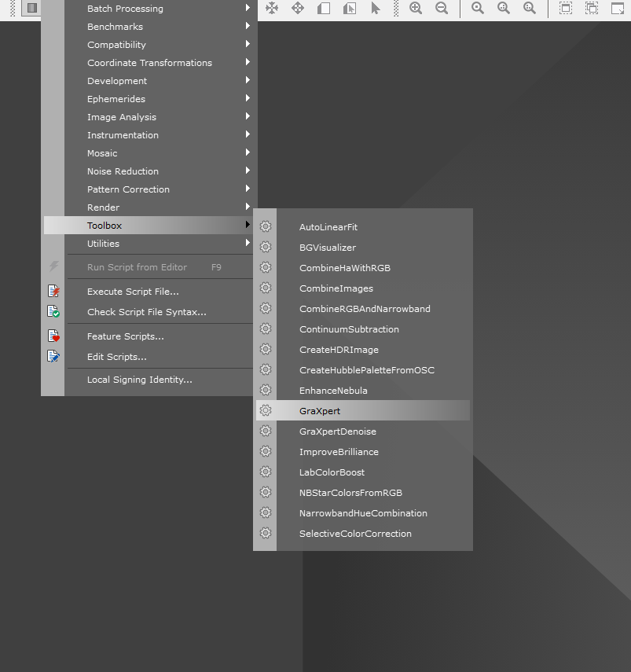Click the gear icon beside CombineImages

pyautogui.click(x=266, y=288)
